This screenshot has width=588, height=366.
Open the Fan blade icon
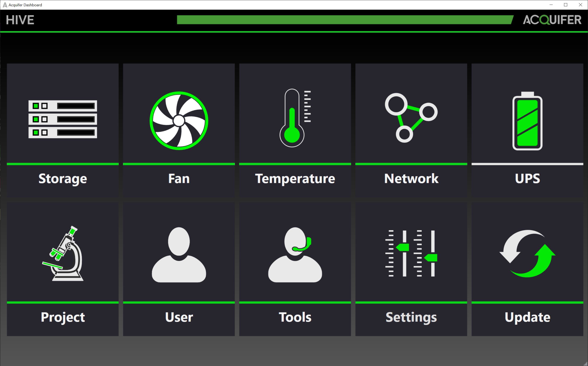click(x=179, y=121)
